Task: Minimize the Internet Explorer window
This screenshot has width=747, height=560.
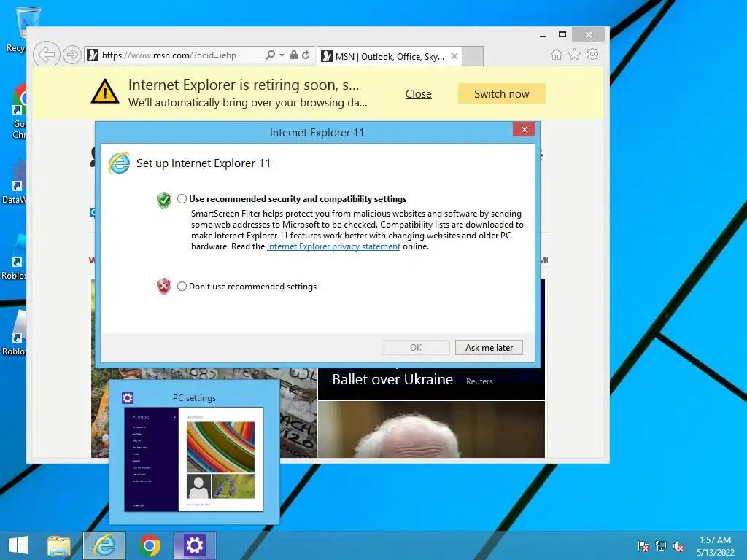Action: tap(543, 35)
